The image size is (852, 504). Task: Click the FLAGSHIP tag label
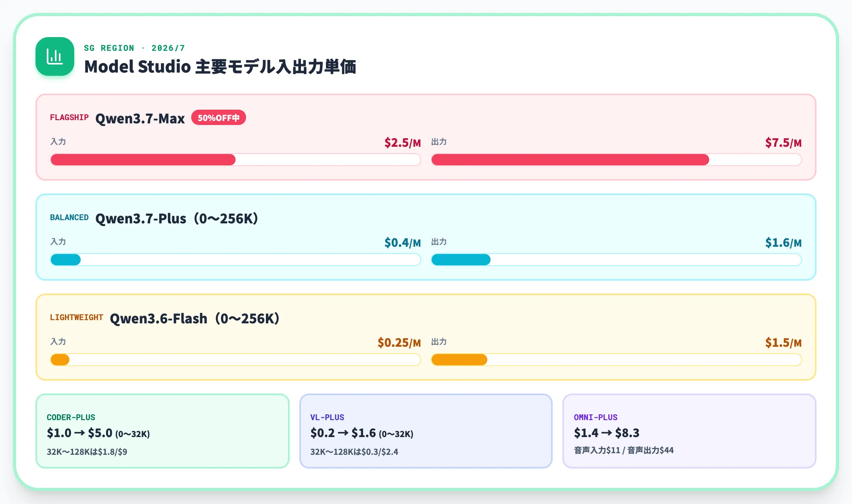(x=69, y=117)
